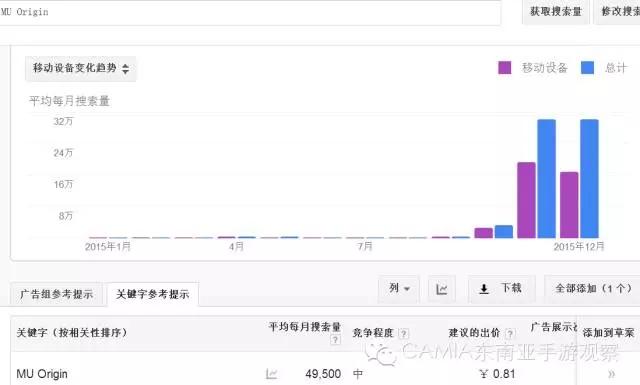The image size is (640, 385).
Task: Click the 全部添加 (1 个) button
Action: point(593,289)
